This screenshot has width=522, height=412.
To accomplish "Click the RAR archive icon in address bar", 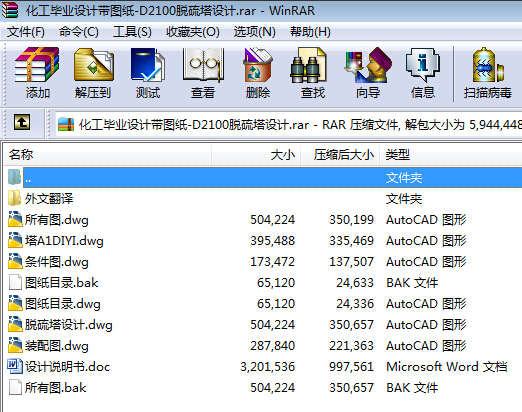I will click(x=66, y=125).
